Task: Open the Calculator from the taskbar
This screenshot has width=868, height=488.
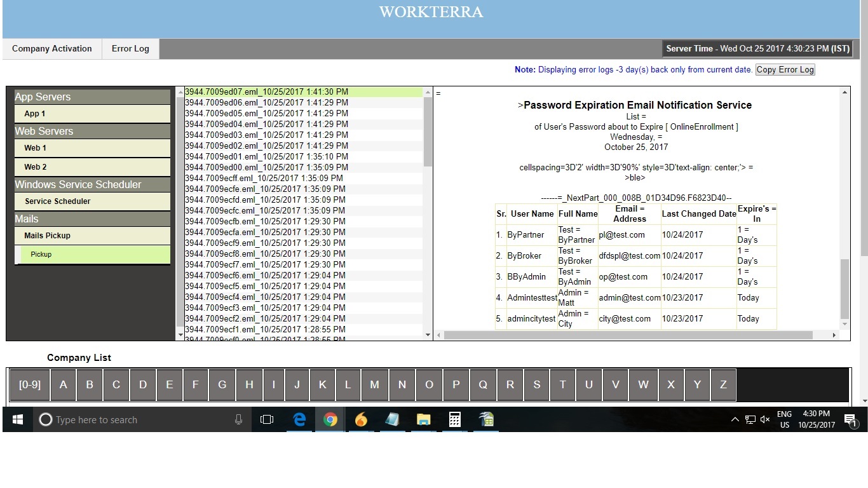Action: (454, 419)
